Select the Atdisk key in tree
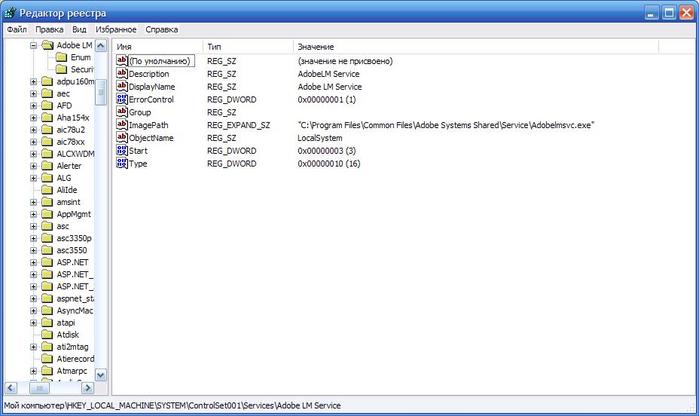 [67, 334]
